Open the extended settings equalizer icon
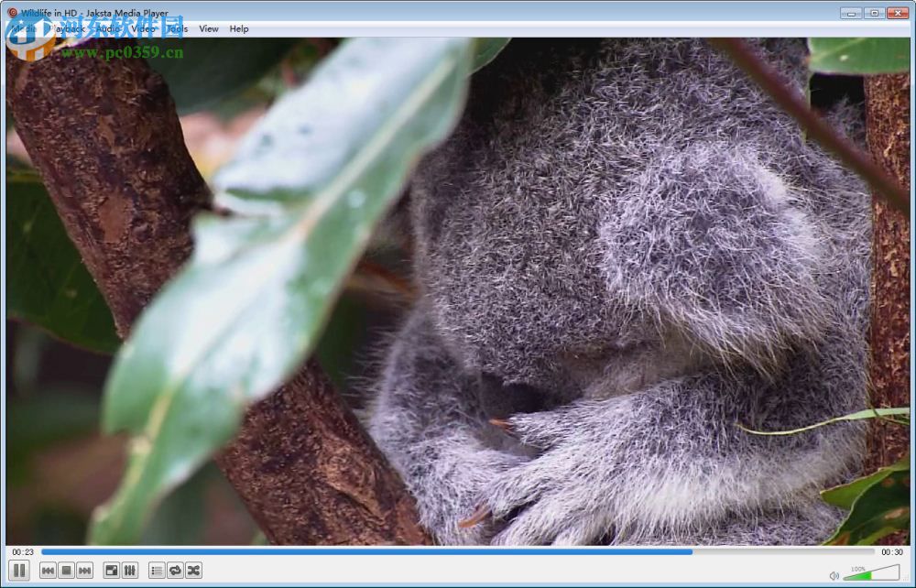Image resolution: width=916 pixels, height=588 pixels. click(130, 570)
